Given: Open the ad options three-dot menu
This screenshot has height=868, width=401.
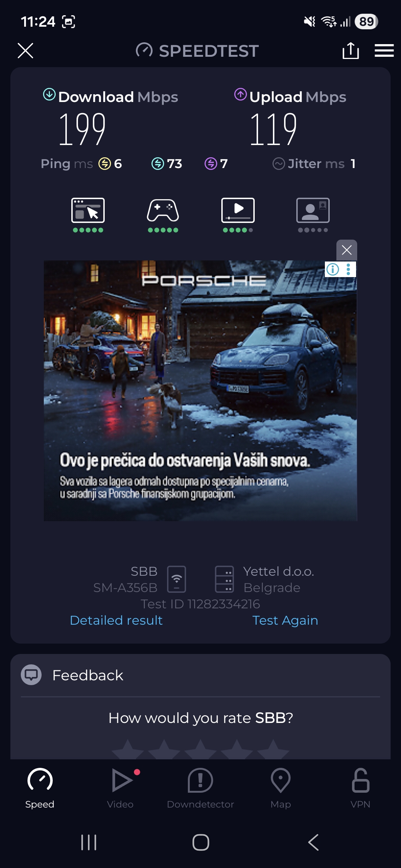Looking at the screenshot, I should point(348,269).
